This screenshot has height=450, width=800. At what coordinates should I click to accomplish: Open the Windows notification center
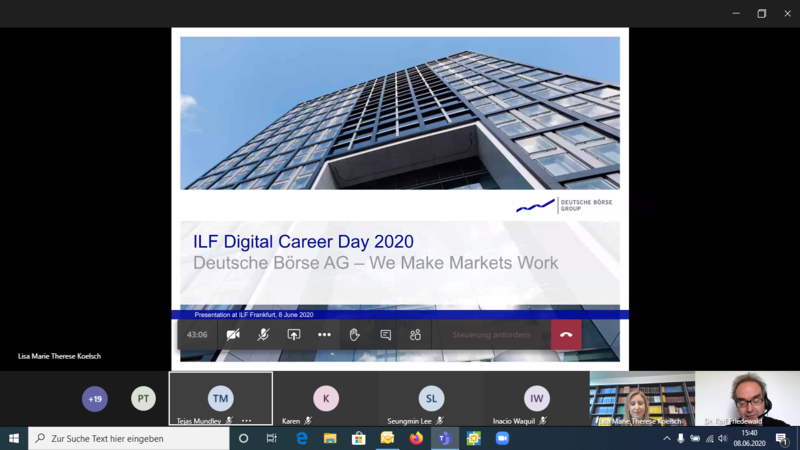(782, 438)
